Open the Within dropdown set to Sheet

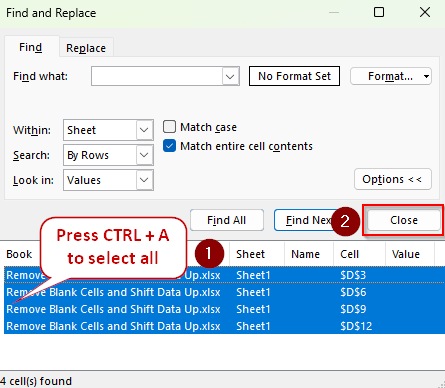(108, 130)
